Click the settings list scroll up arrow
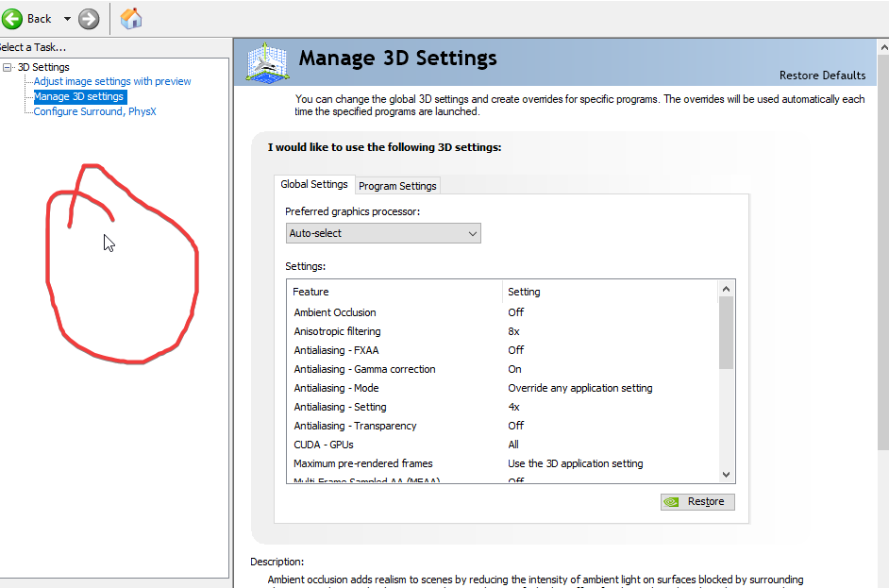The height and width of the screenshot is (588, 889). 726,289
